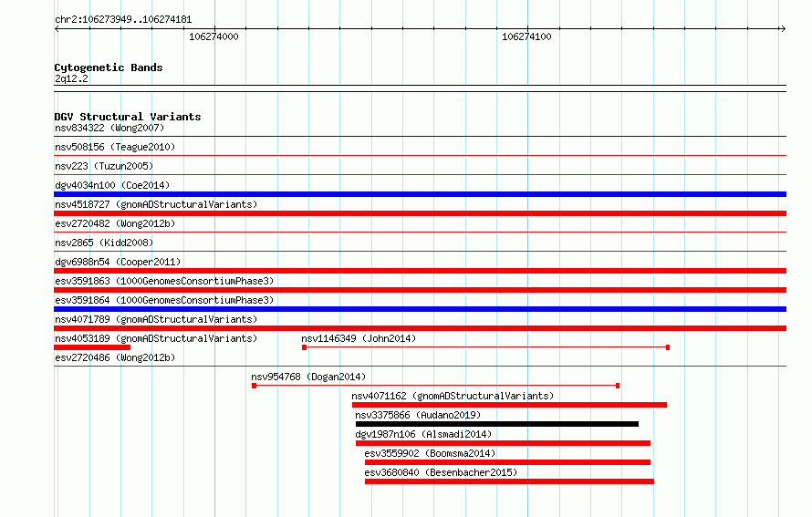Open nsv4071162 (gnomADStructuralVariants) label
Image resolution: width=812 pixels, height=517 pixels.
453,396
